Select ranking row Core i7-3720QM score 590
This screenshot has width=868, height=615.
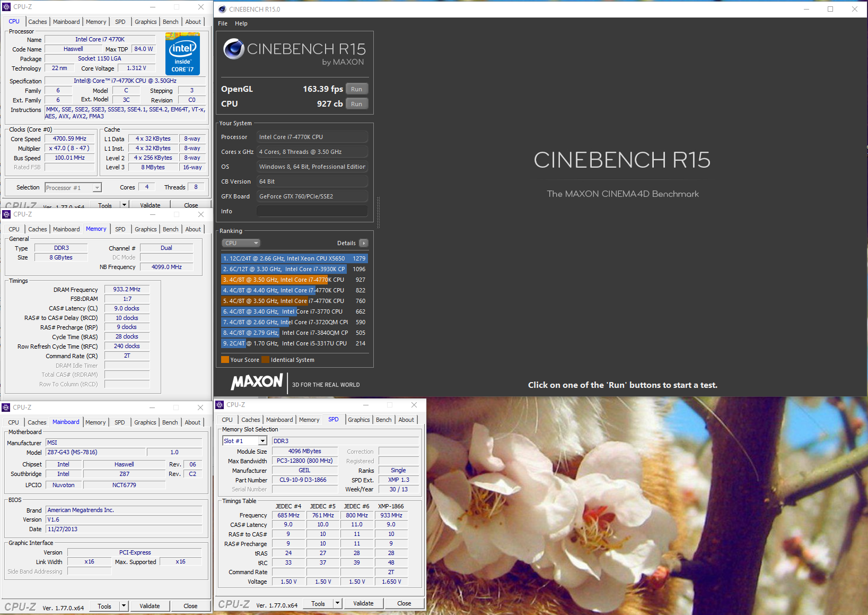(x=294, y=322)
